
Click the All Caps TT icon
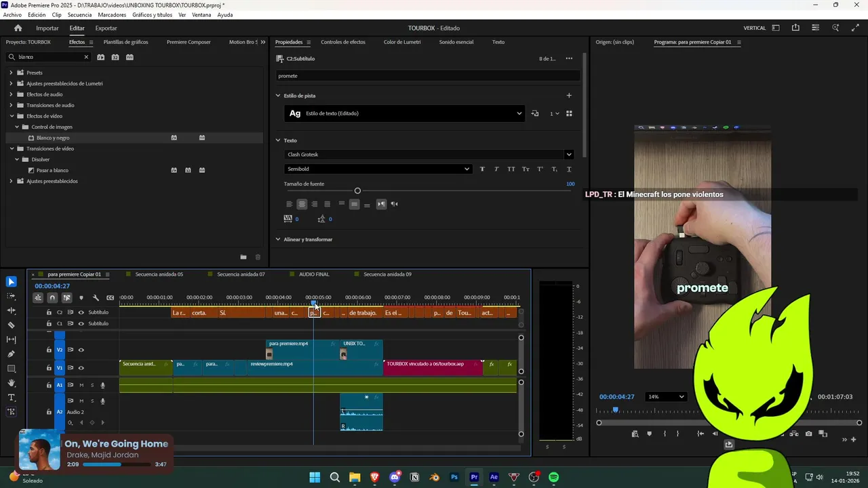tap(511, 169)
